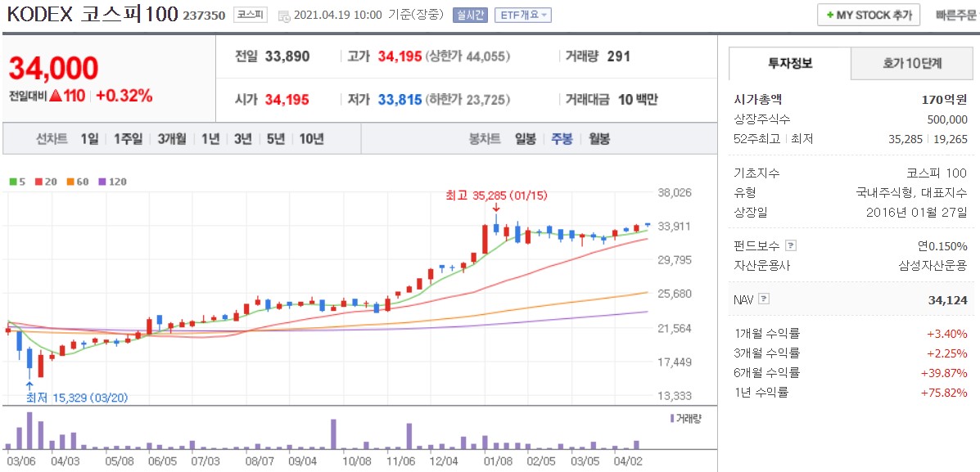
Task: Click the NAV help question icon
Action: coord(765,299)
